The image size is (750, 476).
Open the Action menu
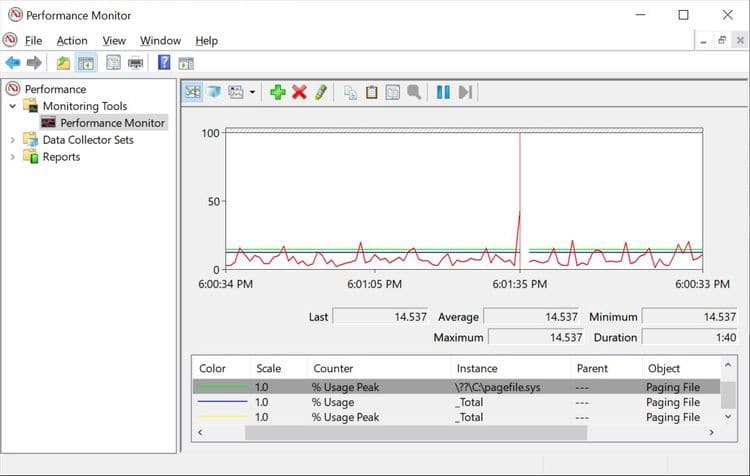coord(72,41)
